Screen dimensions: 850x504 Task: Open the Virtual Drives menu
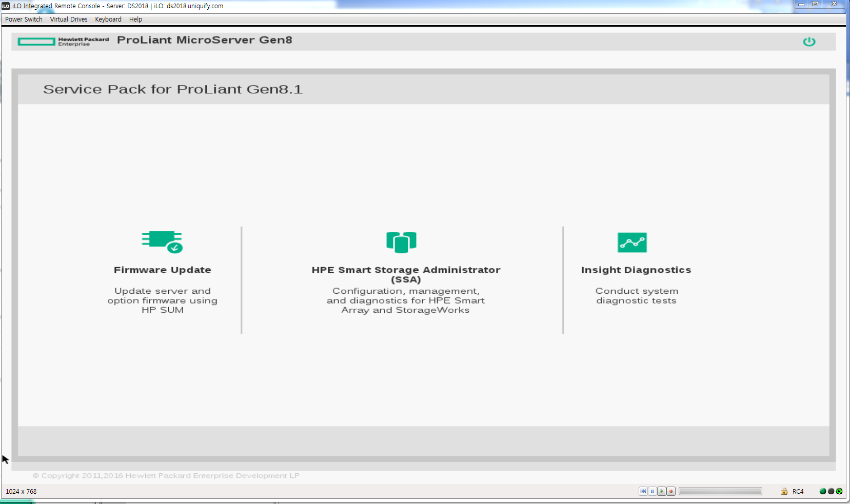click(69, 19)
